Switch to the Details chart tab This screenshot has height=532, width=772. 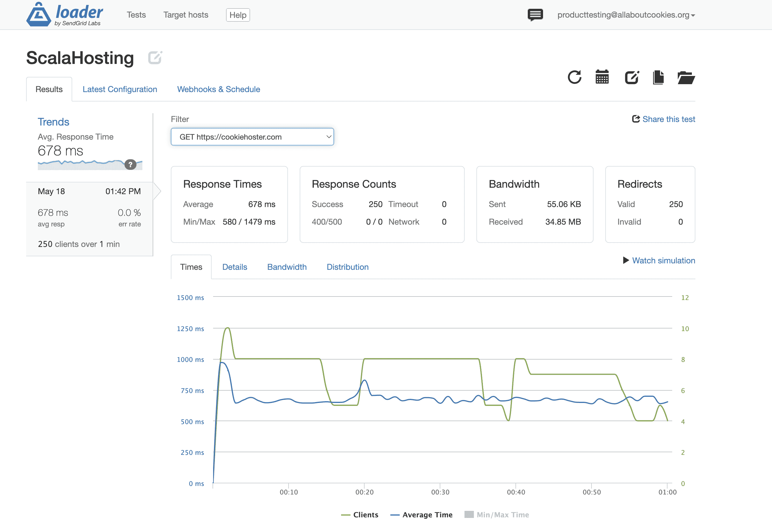[235, 267]
